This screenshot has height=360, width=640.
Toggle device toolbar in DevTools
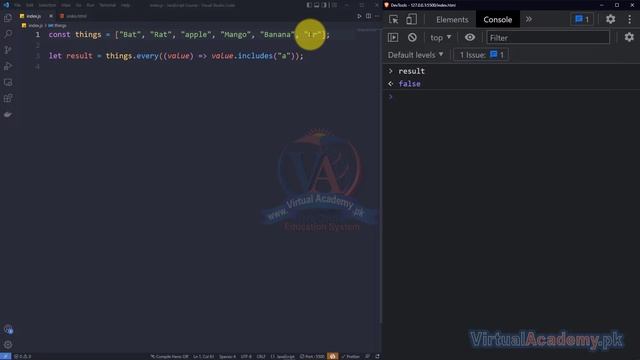411,19
